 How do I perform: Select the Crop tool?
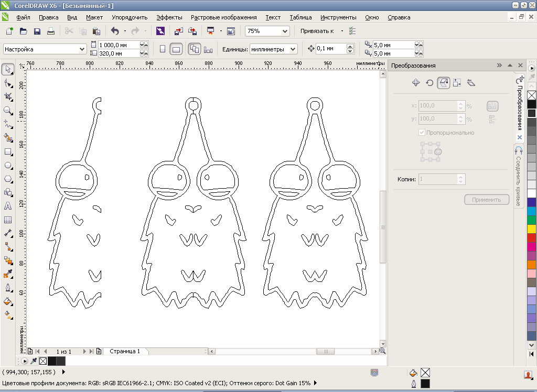click(8, 97)
